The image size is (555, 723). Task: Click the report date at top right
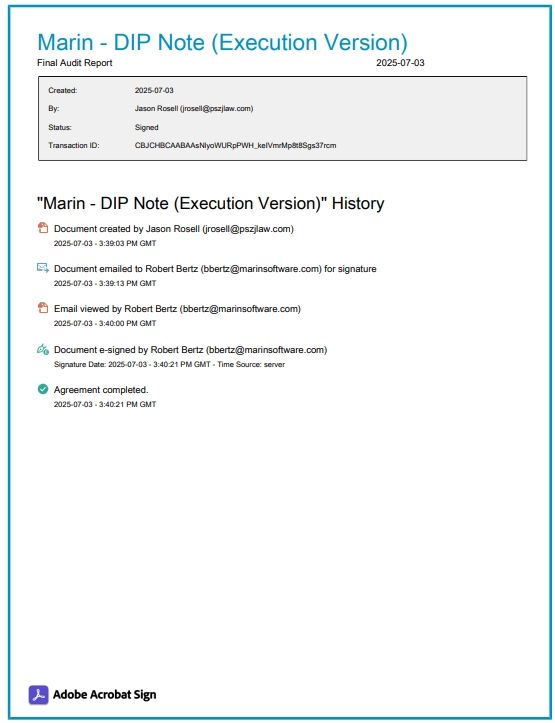[x=400, y=63]
